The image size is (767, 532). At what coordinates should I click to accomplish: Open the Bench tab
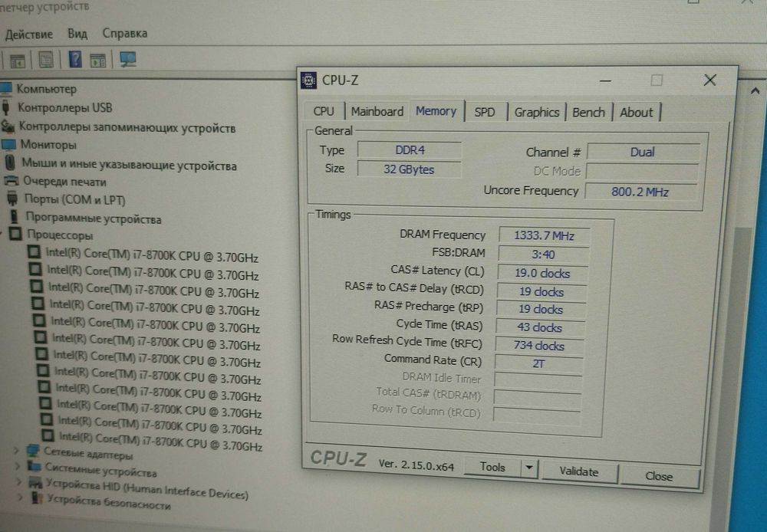(x=588, y=113)
